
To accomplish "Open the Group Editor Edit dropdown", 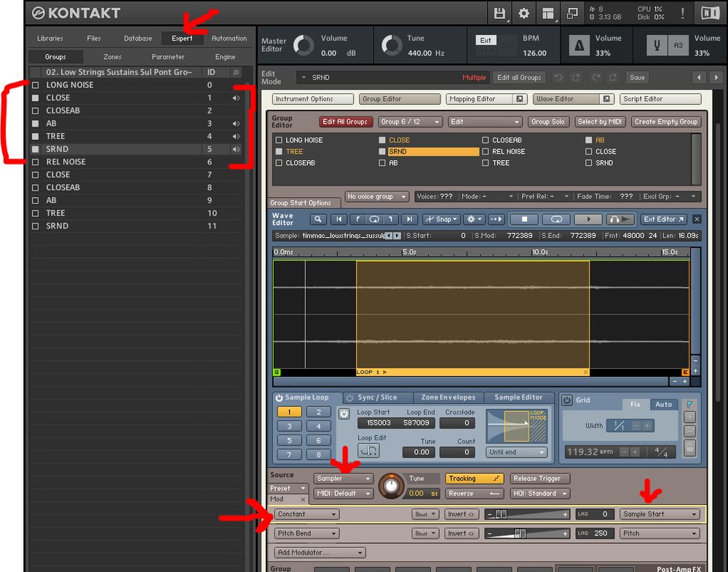I will coord(485,122).
